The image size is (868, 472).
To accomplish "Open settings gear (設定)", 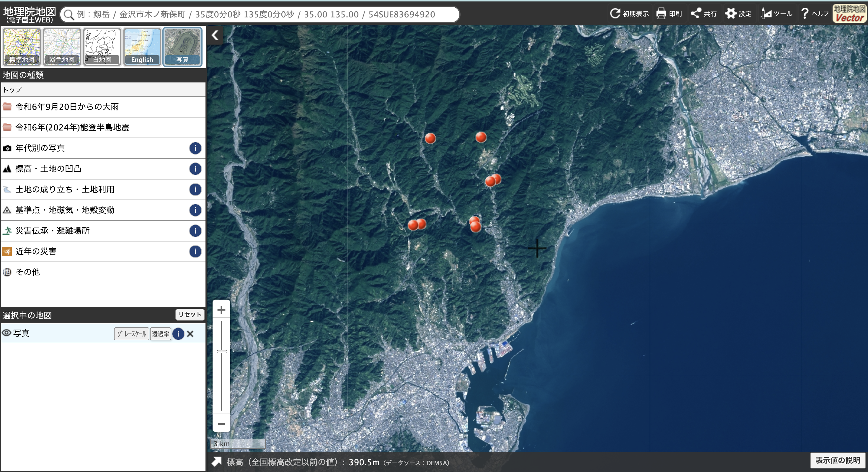I will pos(730,14).
